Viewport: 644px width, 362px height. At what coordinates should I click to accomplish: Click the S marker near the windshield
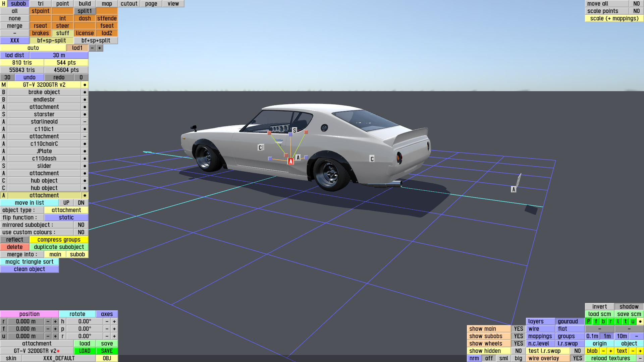(294, 130)
